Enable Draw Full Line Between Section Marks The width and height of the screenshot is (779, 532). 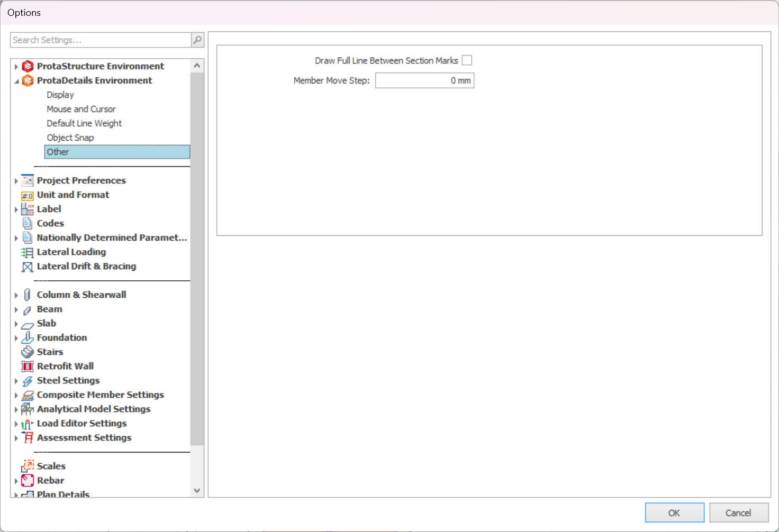(467, 61)
